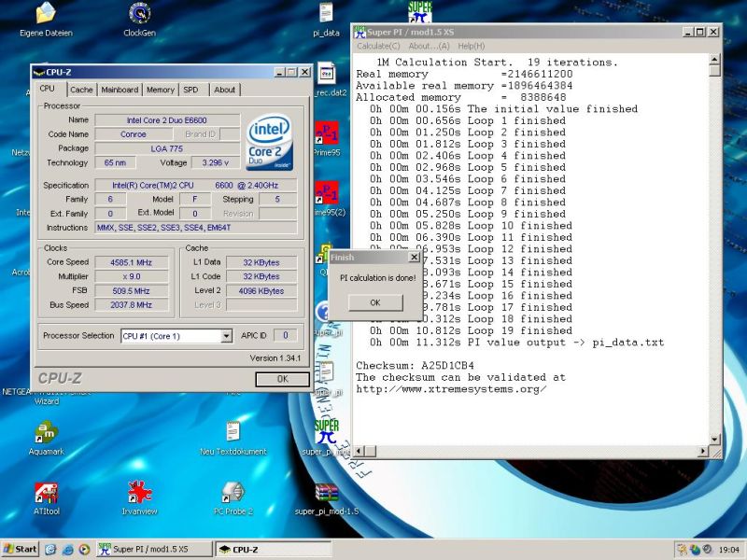Switch to the Cache tab in CPU-Z
Viewport: 747px width, 560px height.
coord(81,90)
